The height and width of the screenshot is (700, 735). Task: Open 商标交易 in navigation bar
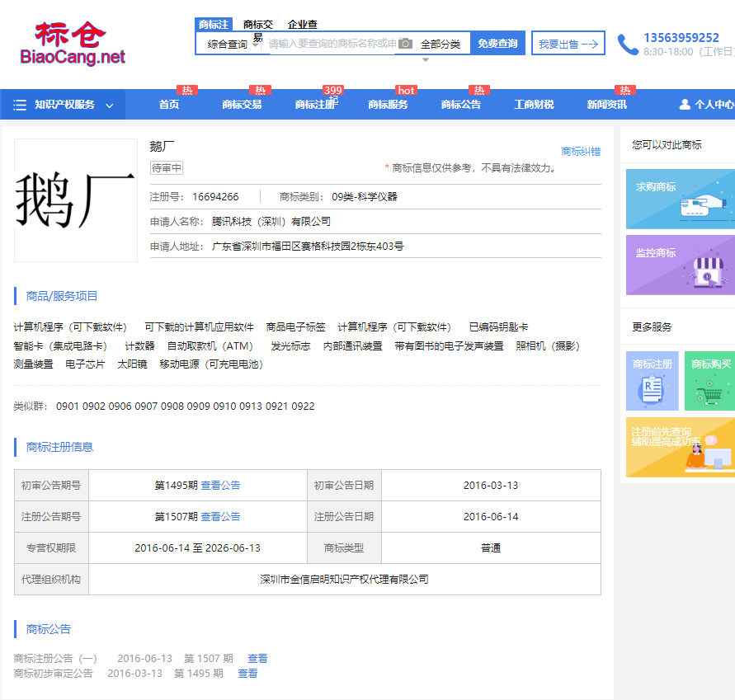tap(242, 104)
